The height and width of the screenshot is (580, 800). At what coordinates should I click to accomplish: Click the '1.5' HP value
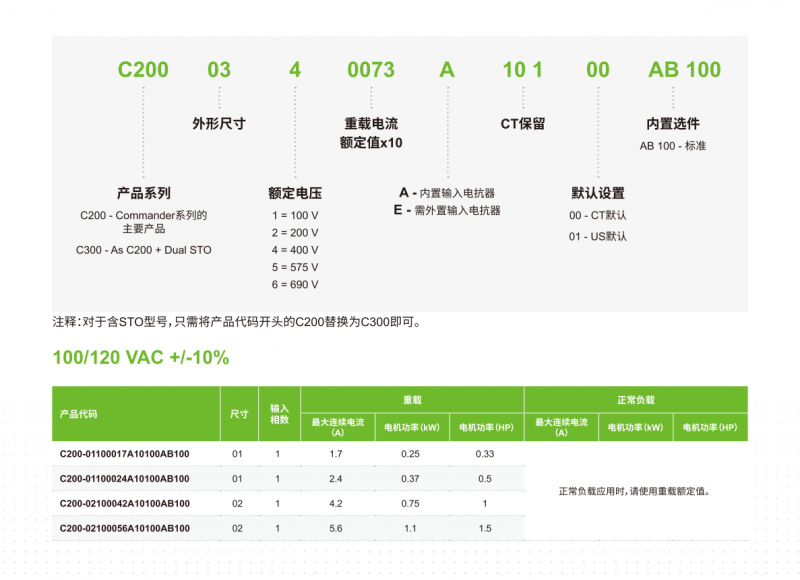[485, 528]
